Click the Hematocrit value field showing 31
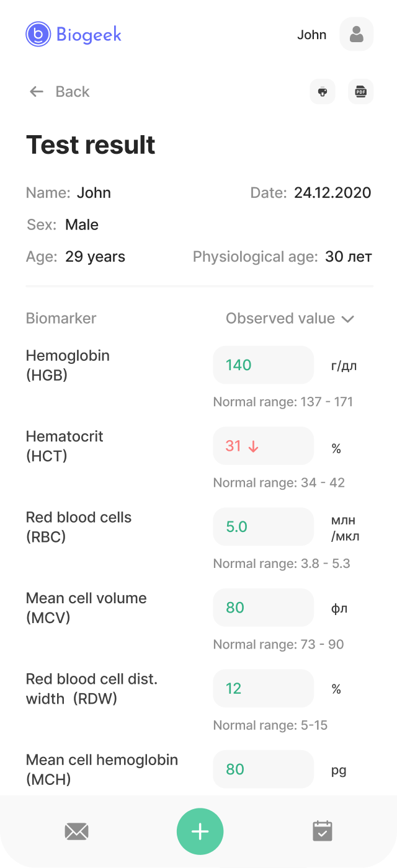Screen dimensions: 397x868 tap(263, 446)
